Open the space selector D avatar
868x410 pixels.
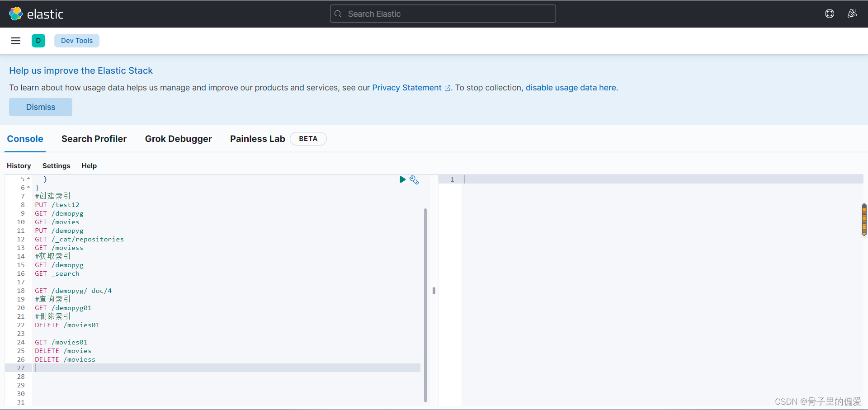click(x=38, y=41)
